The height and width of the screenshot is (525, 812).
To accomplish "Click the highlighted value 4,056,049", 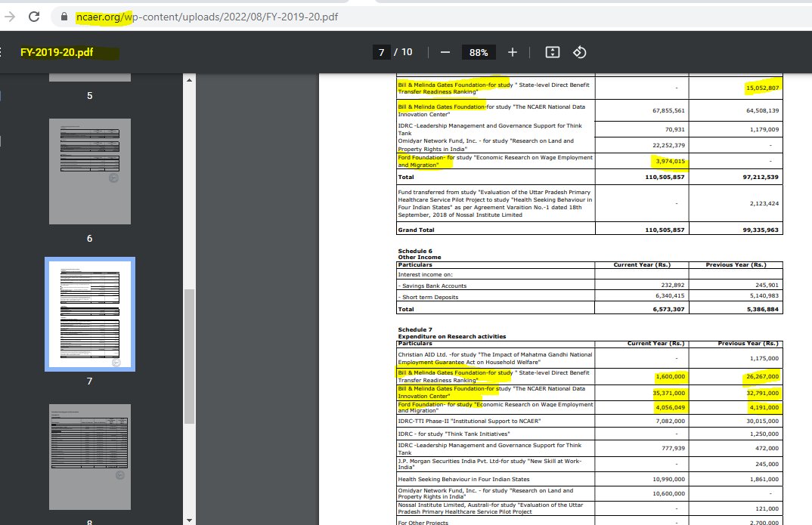I will pyautogui.click(x=670, y=408).
